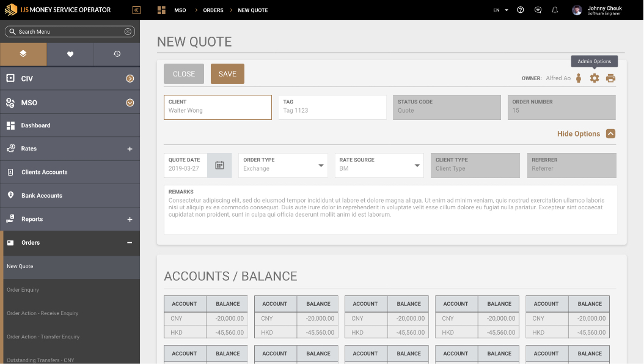
Task: Click the Close button
Action: coord(184,74)
